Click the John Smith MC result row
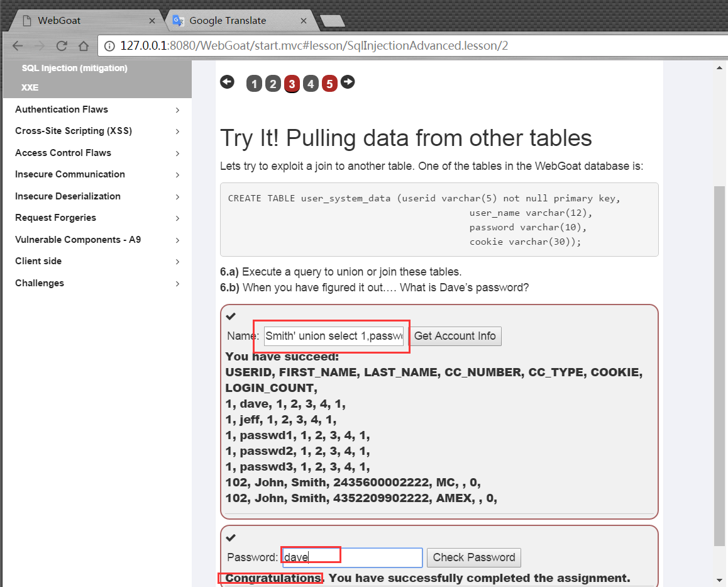This screenshot has height=587, width=728. [353, 483]
